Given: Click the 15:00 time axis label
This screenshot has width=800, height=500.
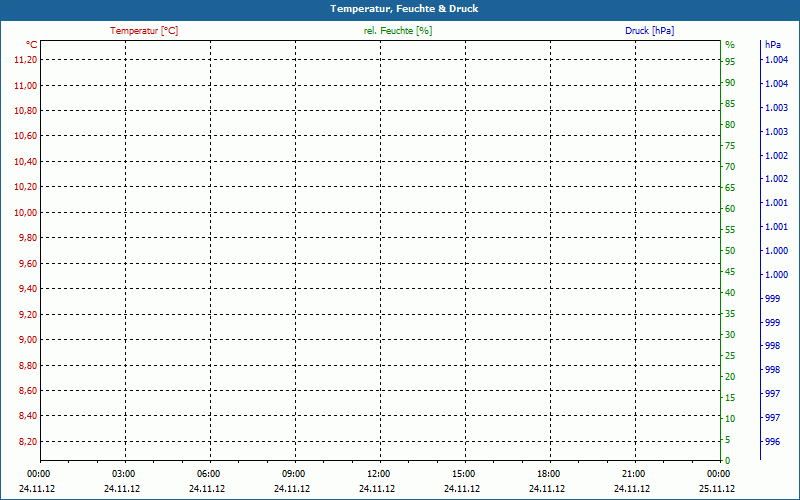Looking at the screenshot, I should pyautogui.click(x=463, y=474).
